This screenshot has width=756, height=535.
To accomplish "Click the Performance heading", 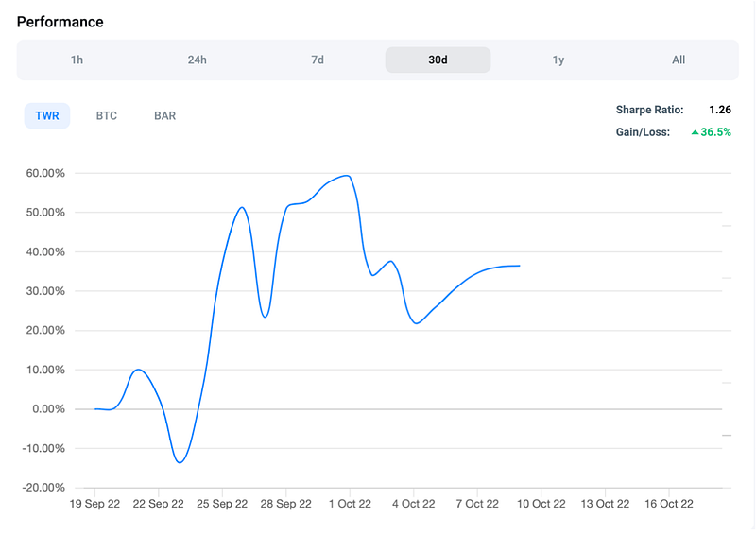I will click(60, 22).
